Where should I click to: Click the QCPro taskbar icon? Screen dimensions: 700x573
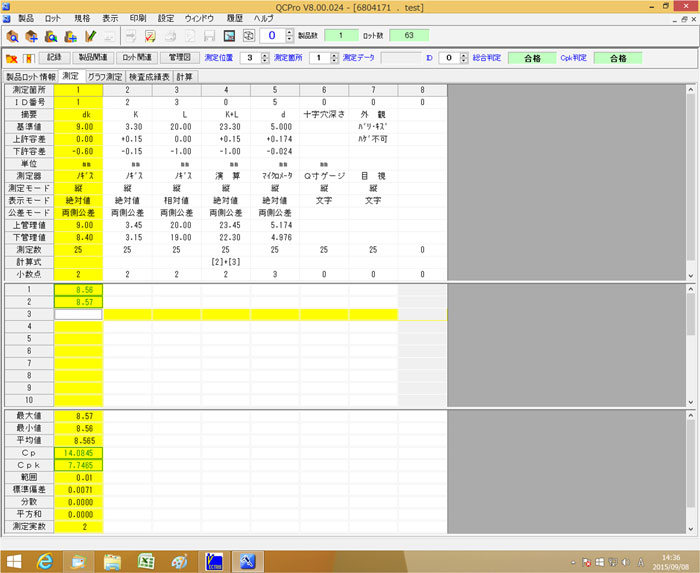pos(247,561)
